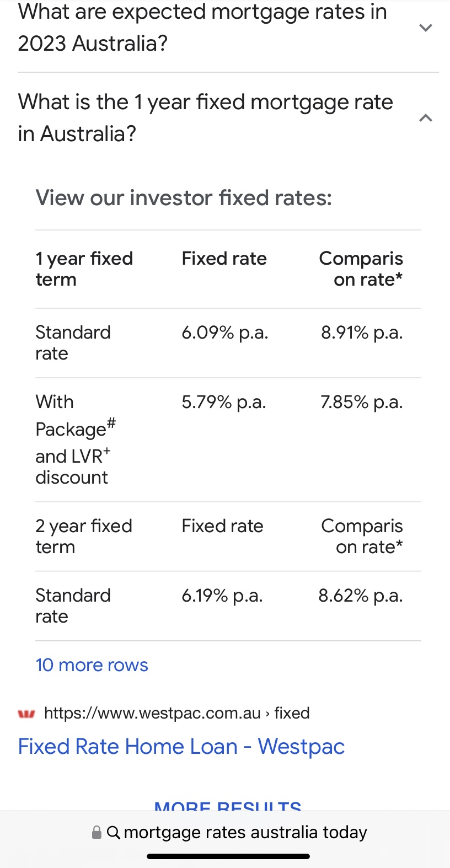The width and height of the screenshot is (450, 868).
Task: Open the "What are expected mortgage rates" question
Action: pos(202,28)
